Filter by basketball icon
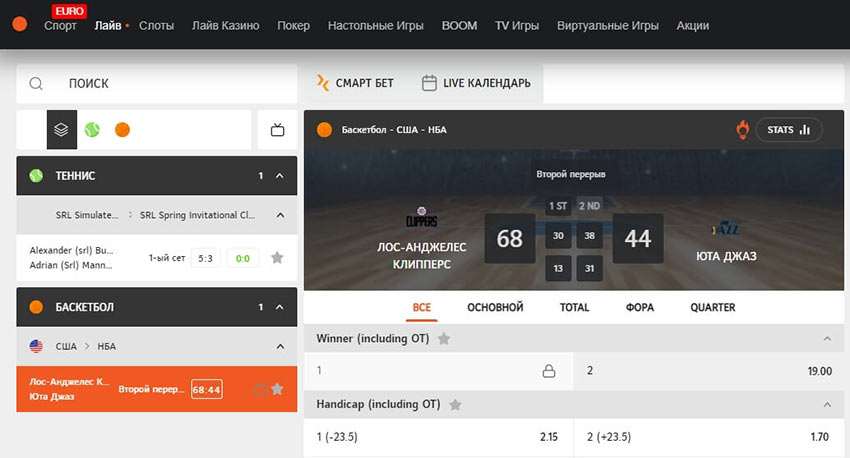 [123, 130]
